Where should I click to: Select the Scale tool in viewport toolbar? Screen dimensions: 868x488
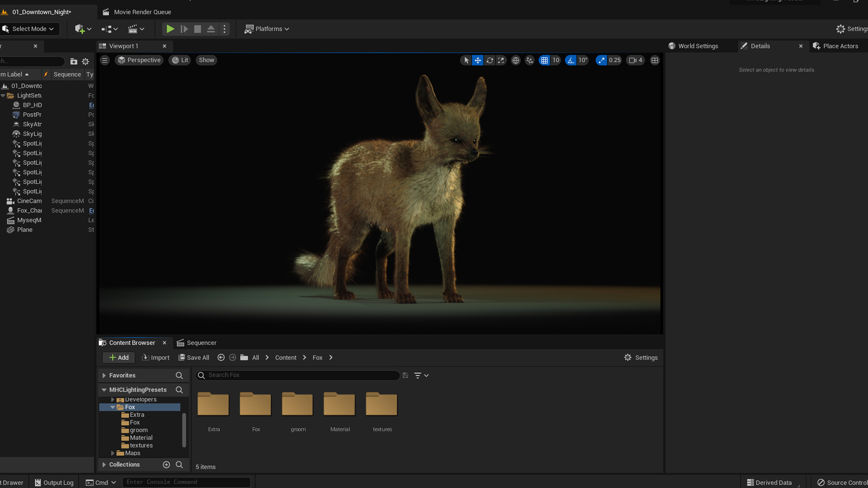tap(501, 60)
